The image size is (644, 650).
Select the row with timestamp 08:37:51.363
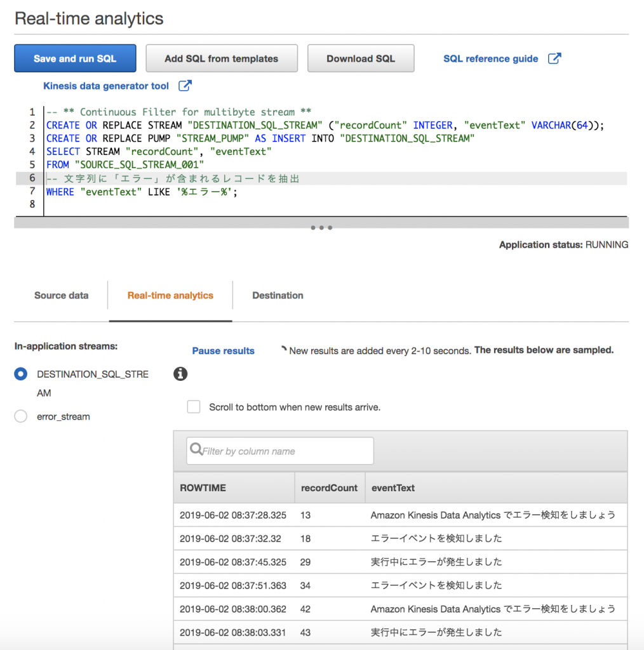pos(400,585)
